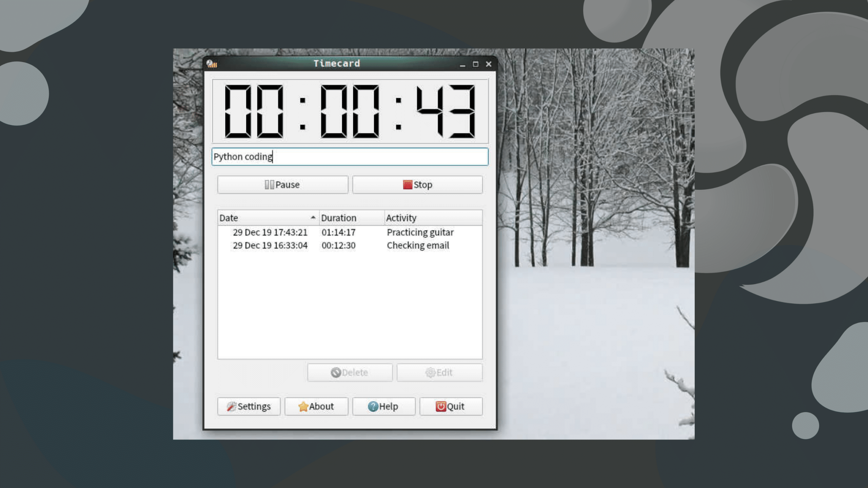Click the disabled Edit button

pos(439,373)
